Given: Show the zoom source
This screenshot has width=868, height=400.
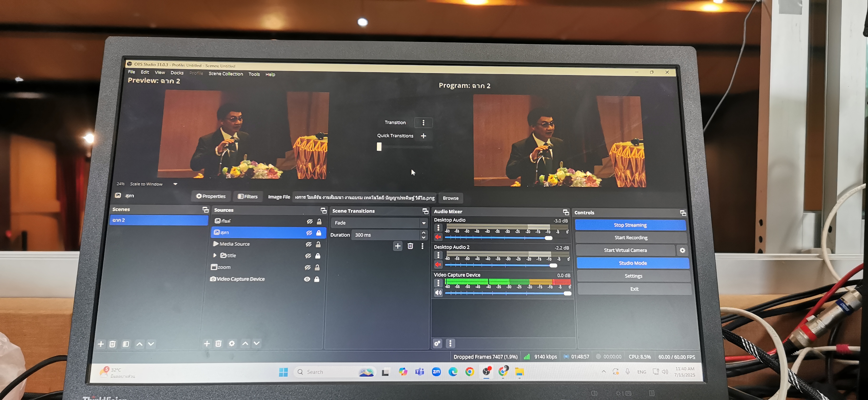Looking at the screenshot, I should pos(307,268).
